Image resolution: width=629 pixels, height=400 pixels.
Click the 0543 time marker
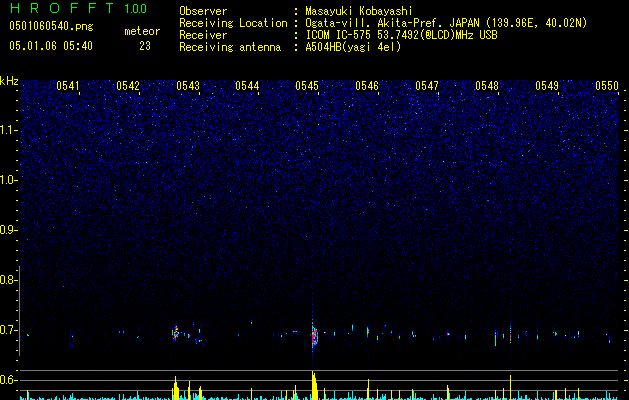188,86
